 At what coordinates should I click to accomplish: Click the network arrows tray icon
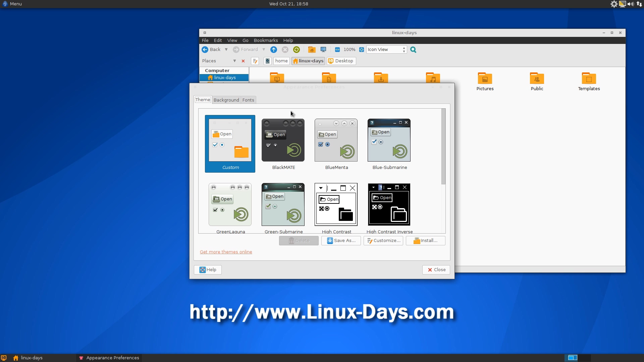pyautogui.click(x=639, y=4)
